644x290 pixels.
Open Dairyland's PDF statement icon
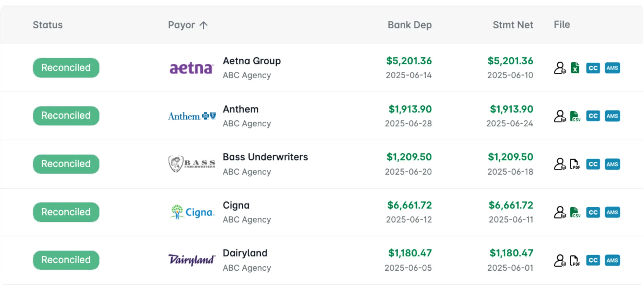(x=575, y=260)
